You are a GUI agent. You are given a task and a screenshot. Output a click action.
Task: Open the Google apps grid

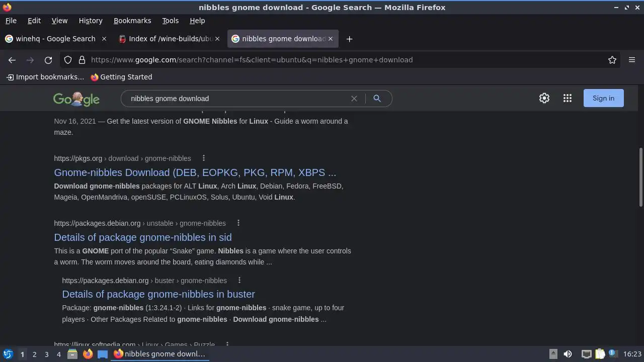568,99
